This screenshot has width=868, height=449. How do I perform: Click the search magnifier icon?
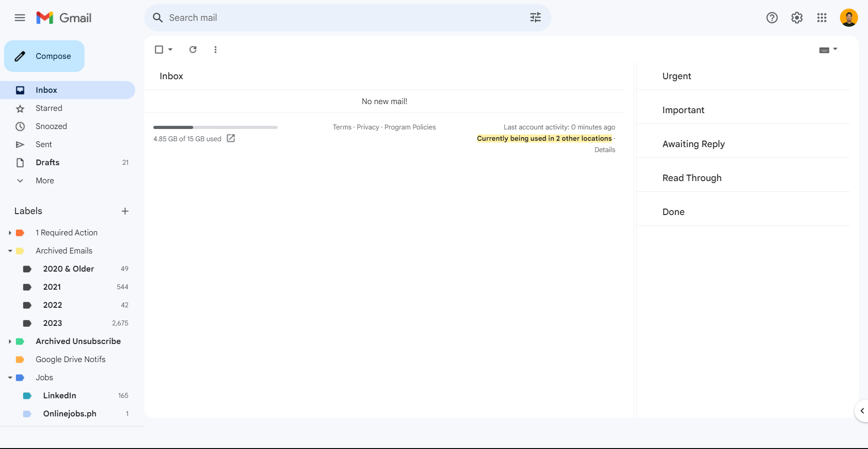pos(157,18)
